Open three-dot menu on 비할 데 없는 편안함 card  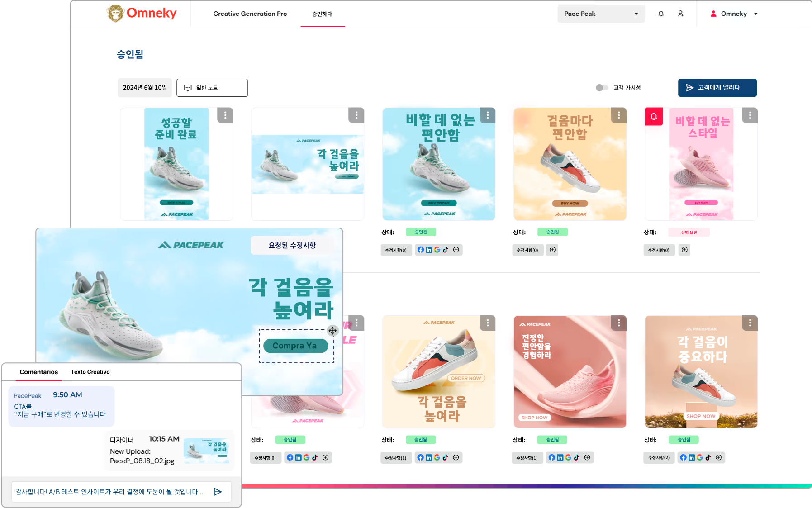pos(488,115)
